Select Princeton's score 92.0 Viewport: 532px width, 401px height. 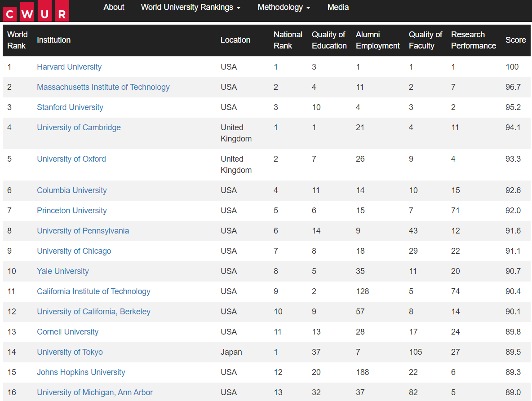513,211
